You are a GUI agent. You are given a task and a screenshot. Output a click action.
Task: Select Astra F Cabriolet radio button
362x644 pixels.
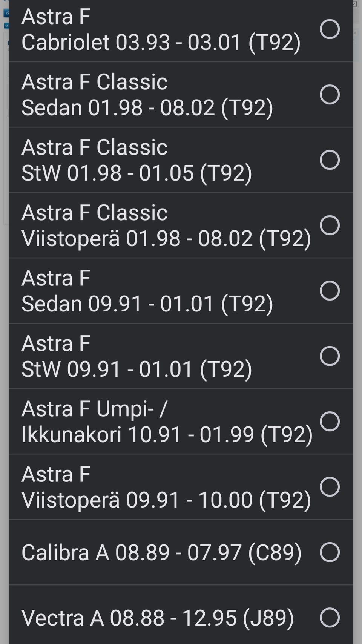click(330, 29)
